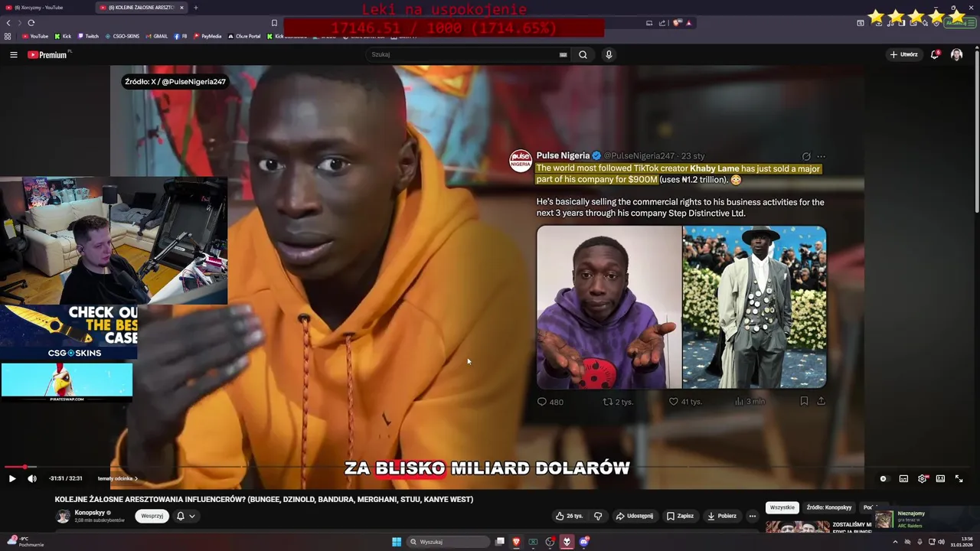Screen dimensions: 980x551
Task: Mute the video volume speaker icon
Action: (32, 478)
